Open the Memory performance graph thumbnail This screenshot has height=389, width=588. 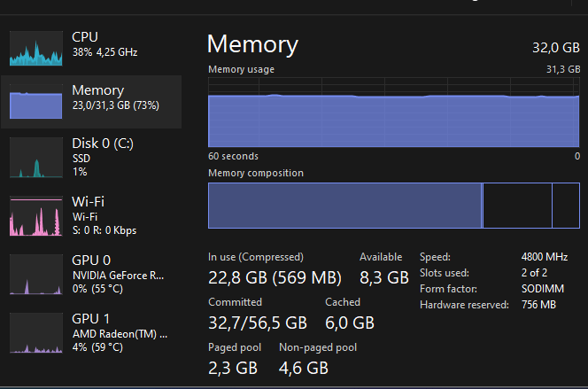36,102
